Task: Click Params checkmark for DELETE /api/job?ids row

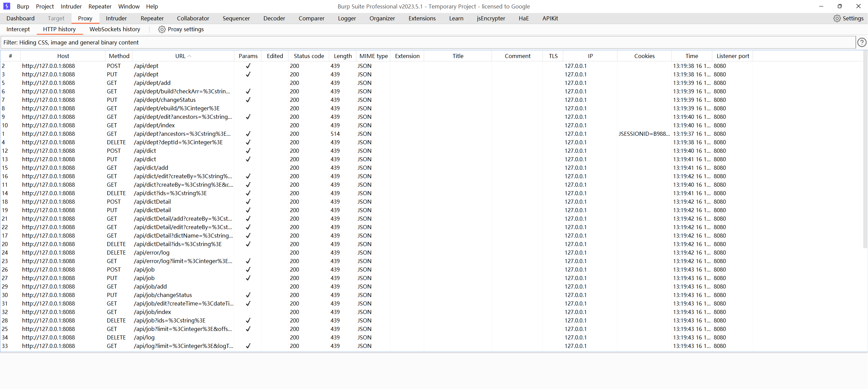Action: point(248,320)
